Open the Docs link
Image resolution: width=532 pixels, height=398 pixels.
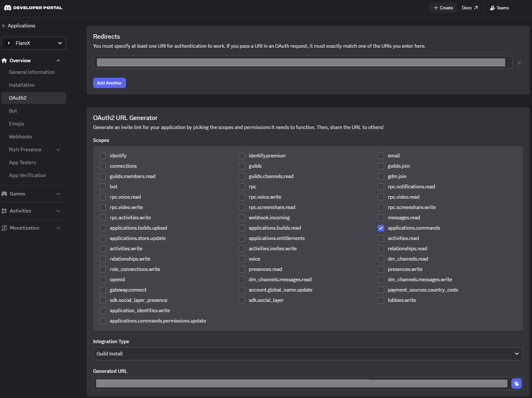(x=469, y=8)
